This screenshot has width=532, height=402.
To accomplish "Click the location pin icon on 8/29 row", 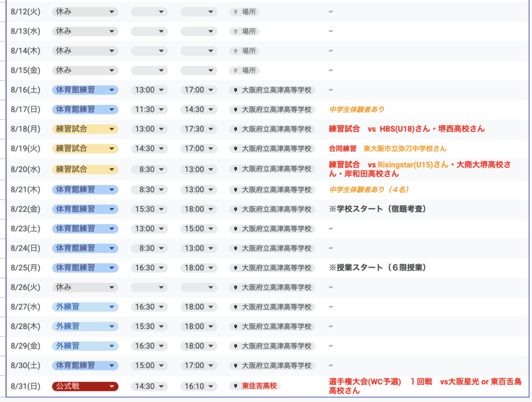I will pos(236,346).
